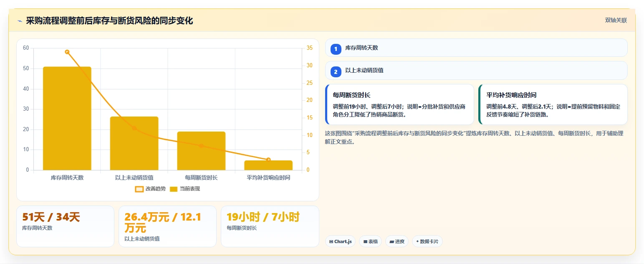Click the left axis value 60

click(x=26, y=48)
